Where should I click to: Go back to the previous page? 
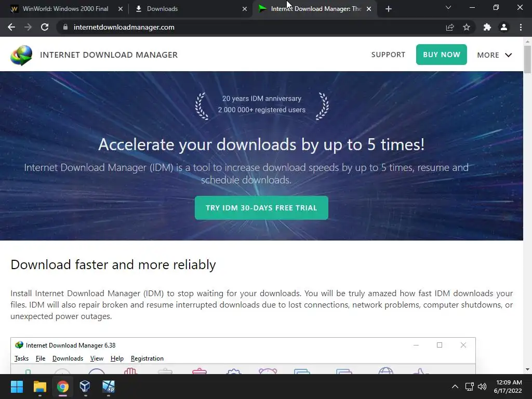11,27
